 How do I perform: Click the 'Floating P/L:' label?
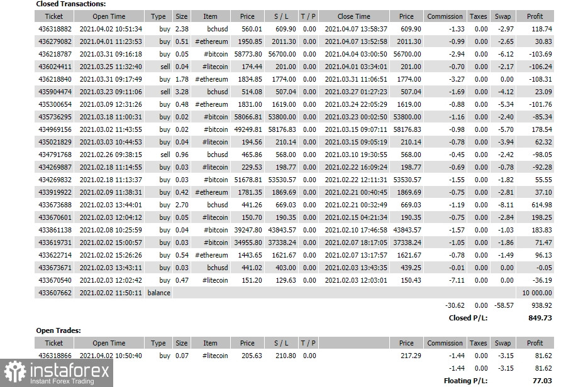[466, 381]
